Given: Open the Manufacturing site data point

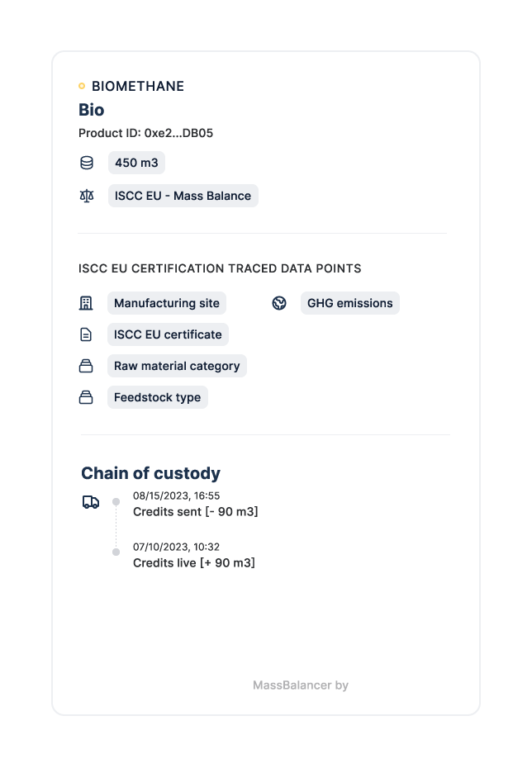Looking at the screenshot, I should tap(167, 303).
